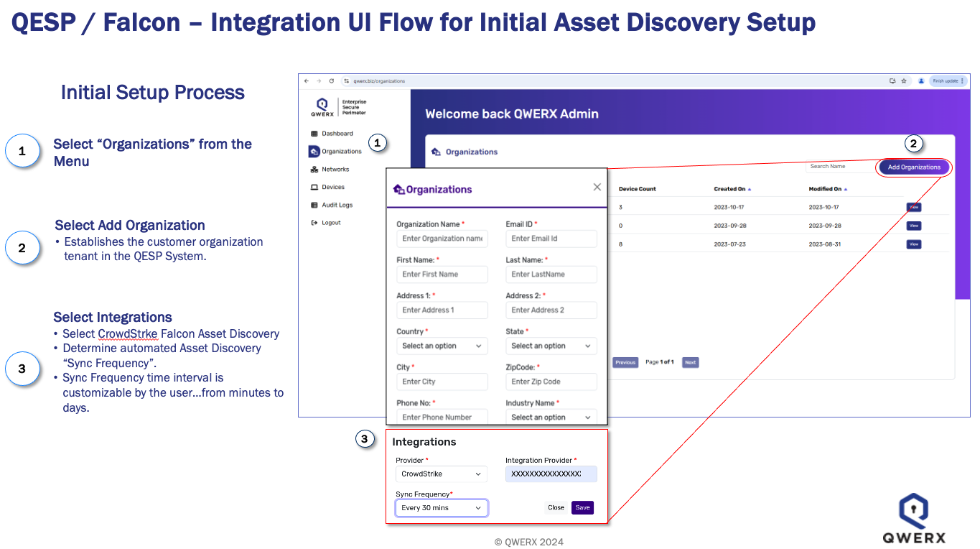
Task: Bookmark this page with the star icon
Action: pos(904,81)
